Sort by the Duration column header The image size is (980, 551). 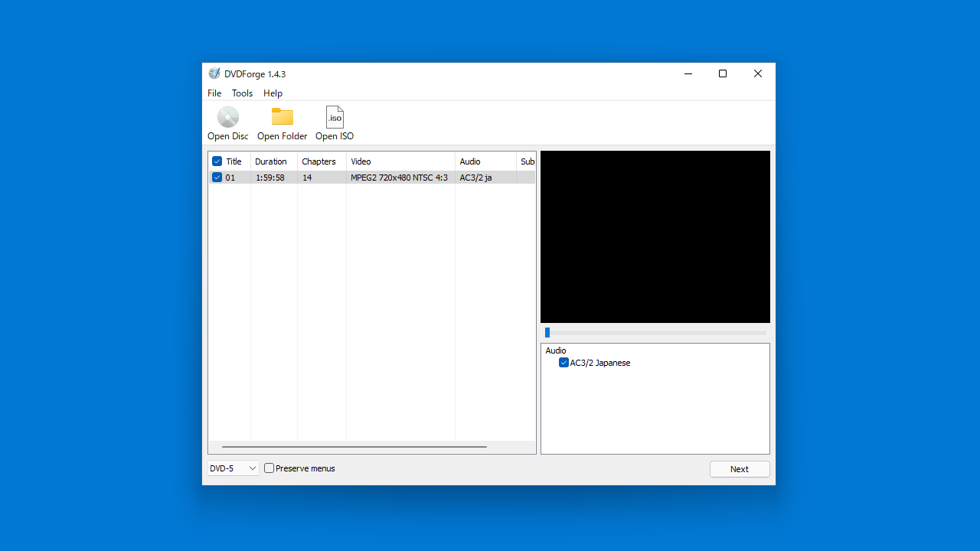274,161
